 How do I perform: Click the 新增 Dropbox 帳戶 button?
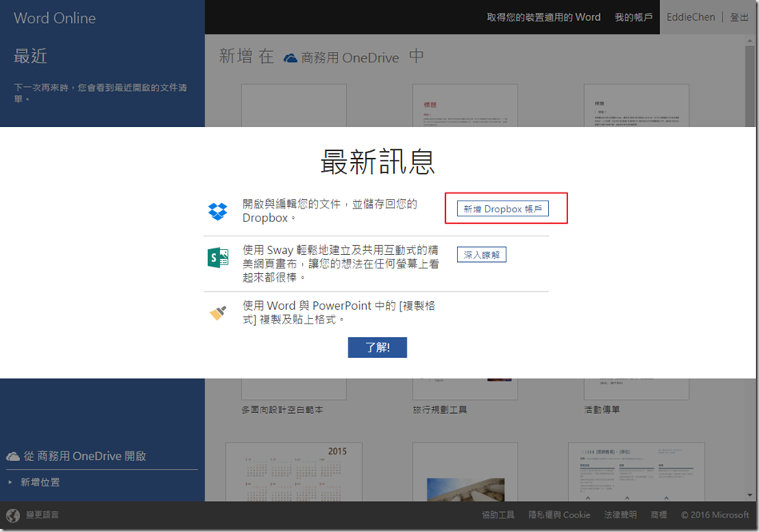click(x=503, y=208)
